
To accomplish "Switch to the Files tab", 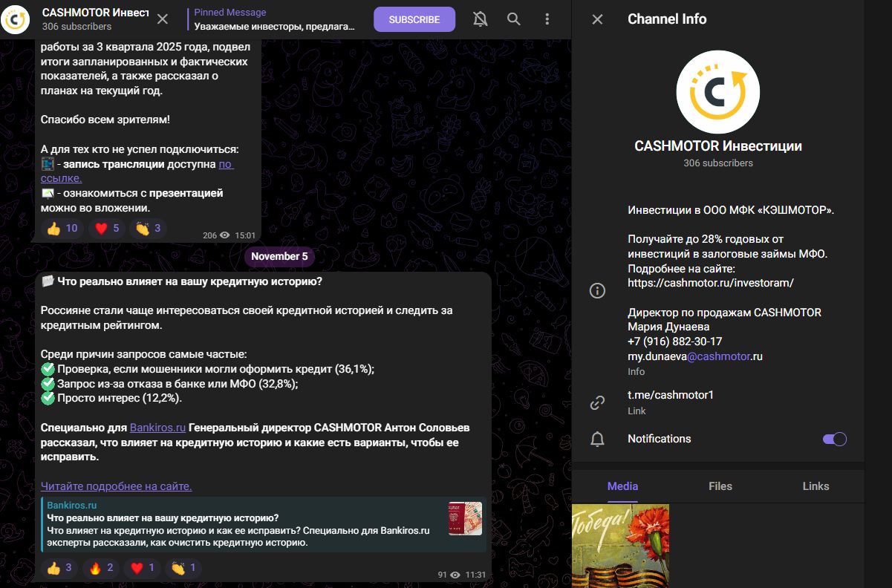I will pyautogui.click(x=719, y=486).
